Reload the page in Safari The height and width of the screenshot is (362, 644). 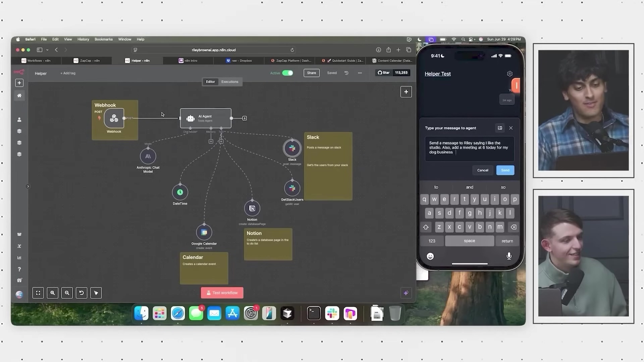click(292, 50)
